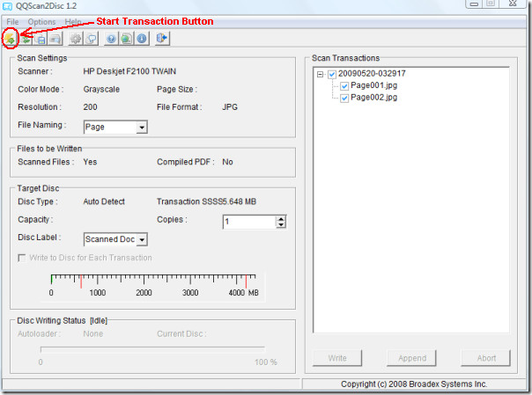Click the Start Transaction lightning icon

point(10,39)
